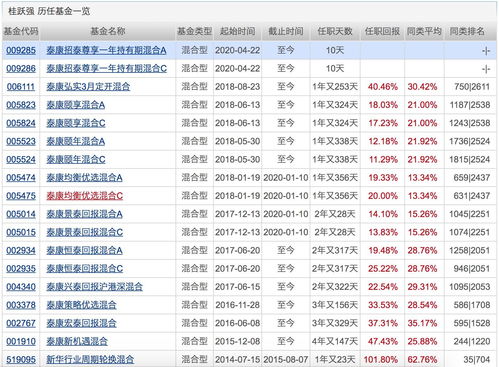Open fund code link 005474
The width and height of the screenshot is (499, 367).
[x=21, y=178]
